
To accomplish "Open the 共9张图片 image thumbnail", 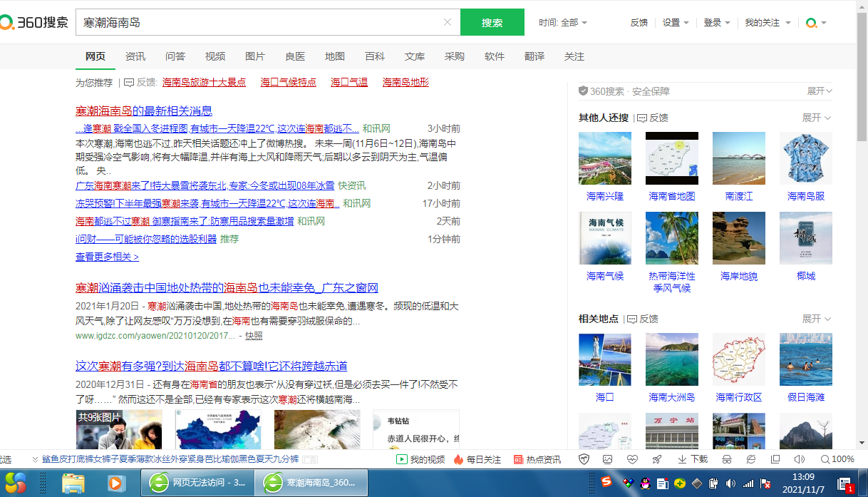I will click(x=119, y=429).
